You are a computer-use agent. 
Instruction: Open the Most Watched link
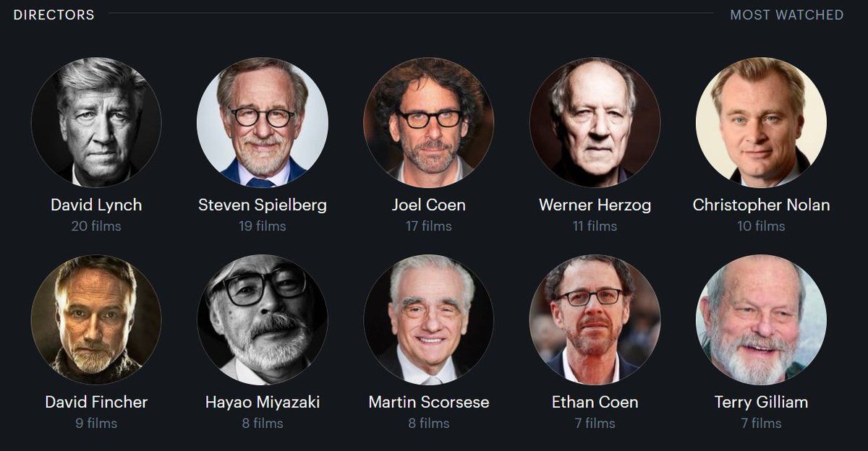[787, 14]
